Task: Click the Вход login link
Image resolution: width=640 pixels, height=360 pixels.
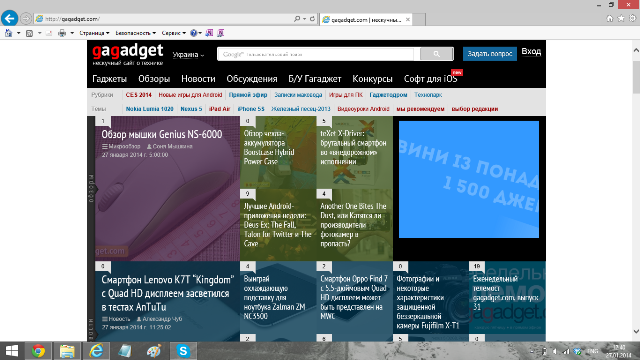Action: coord(531,51)
